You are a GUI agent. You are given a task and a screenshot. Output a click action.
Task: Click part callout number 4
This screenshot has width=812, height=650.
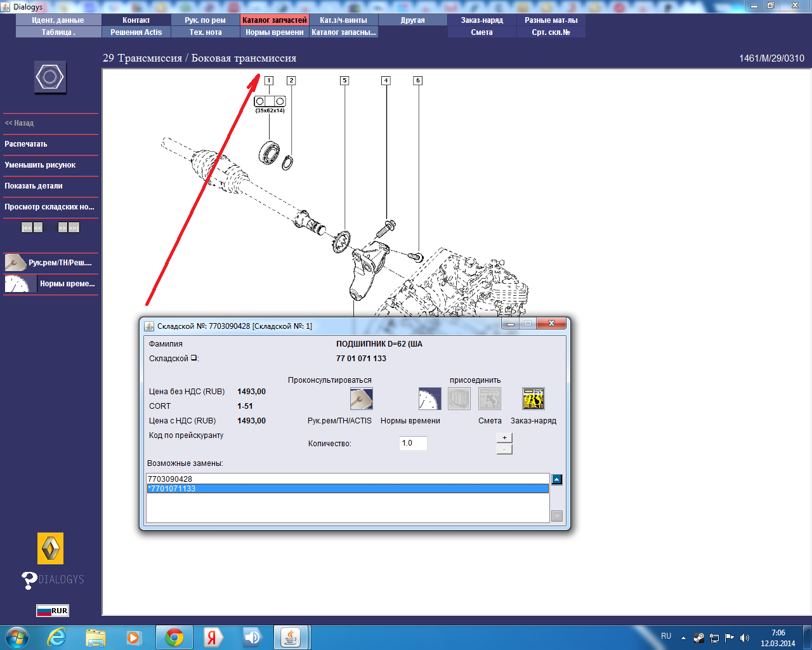coord(386,81)
